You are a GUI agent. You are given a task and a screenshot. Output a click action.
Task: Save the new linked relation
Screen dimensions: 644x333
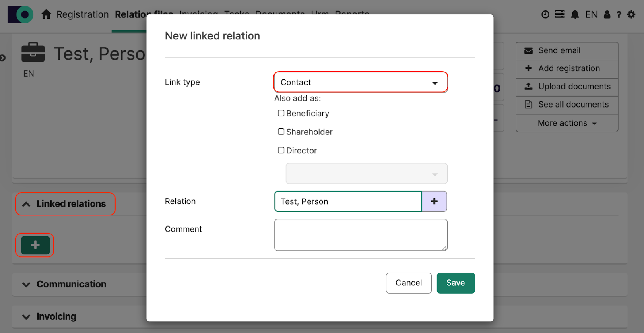[x=456, y=283]
